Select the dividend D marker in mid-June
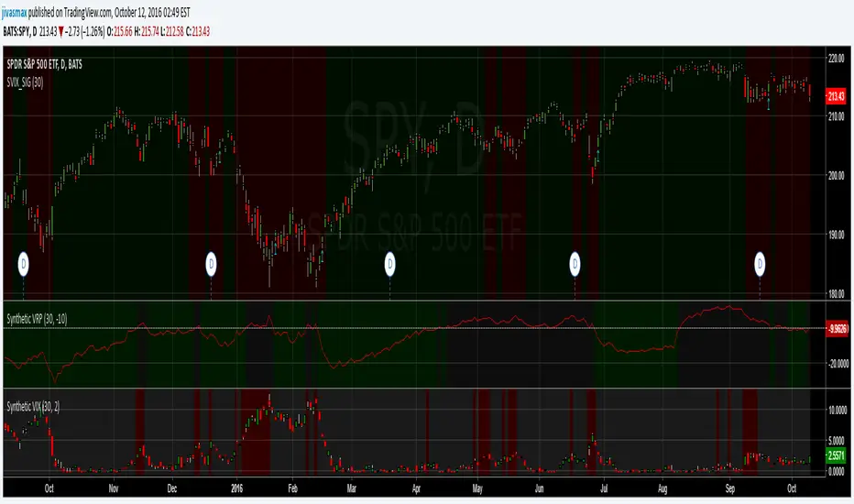Screen dimensions: 854x504 (x=575, y=264)
